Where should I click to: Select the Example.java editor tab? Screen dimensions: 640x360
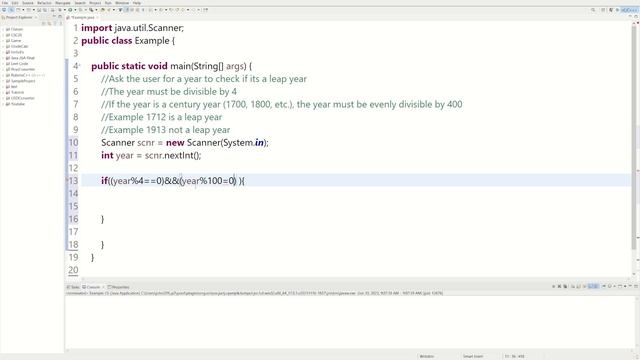(83, 17)
